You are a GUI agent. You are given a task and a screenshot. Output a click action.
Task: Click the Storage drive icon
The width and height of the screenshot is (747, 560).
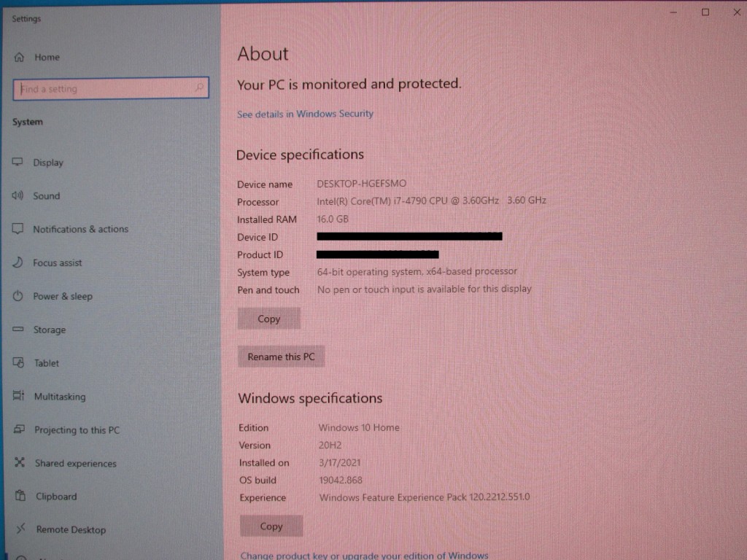pyautogui.click(x=18, y=329)
